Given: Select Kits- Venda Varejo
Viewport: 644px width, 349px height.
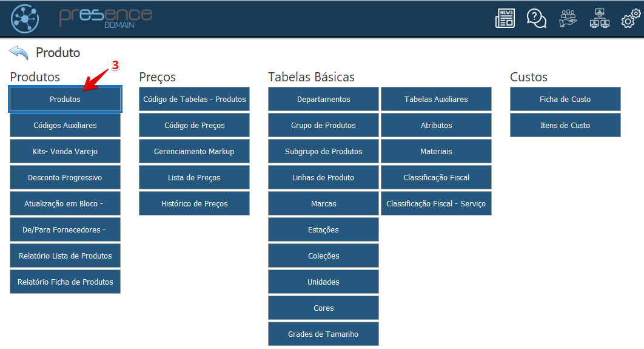Looking at the screenshot, I should click(x=65, y=152).
